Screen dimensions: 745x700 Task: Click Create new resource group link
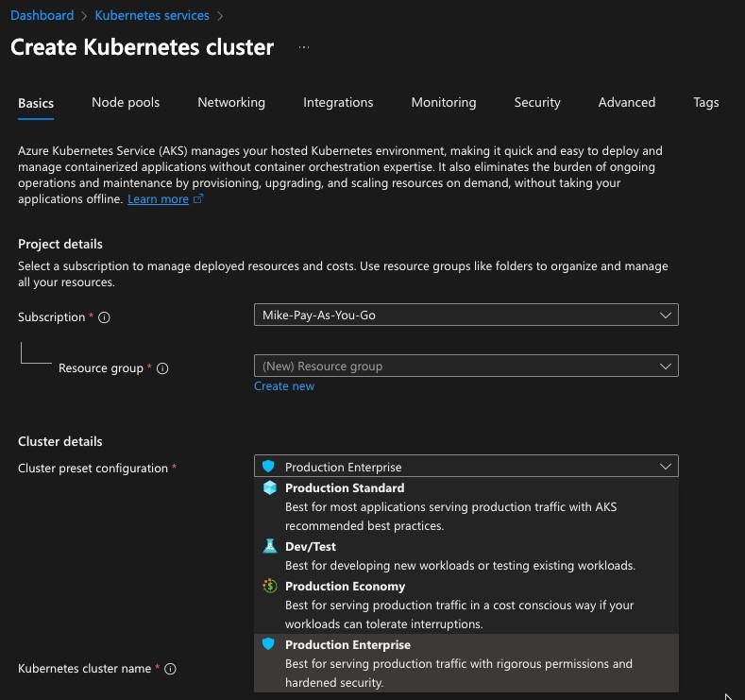click(284, 386)
